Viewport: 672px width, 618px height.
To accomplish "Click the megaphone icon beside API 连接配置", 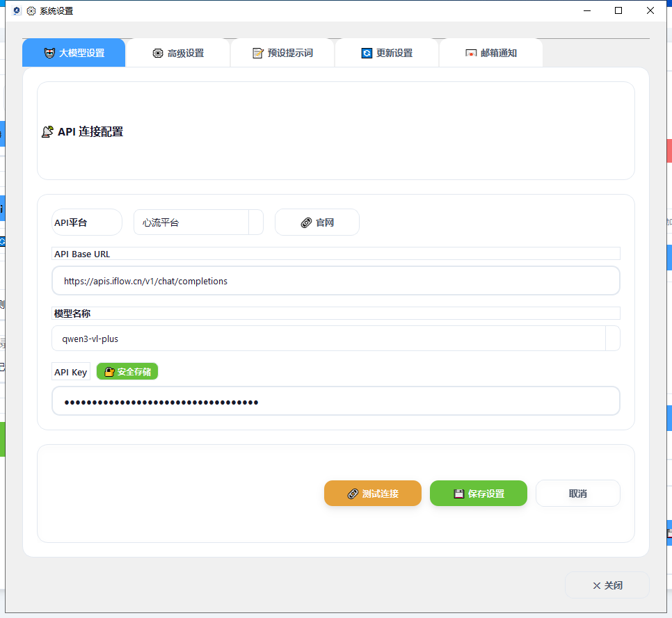I will [46, 131].
